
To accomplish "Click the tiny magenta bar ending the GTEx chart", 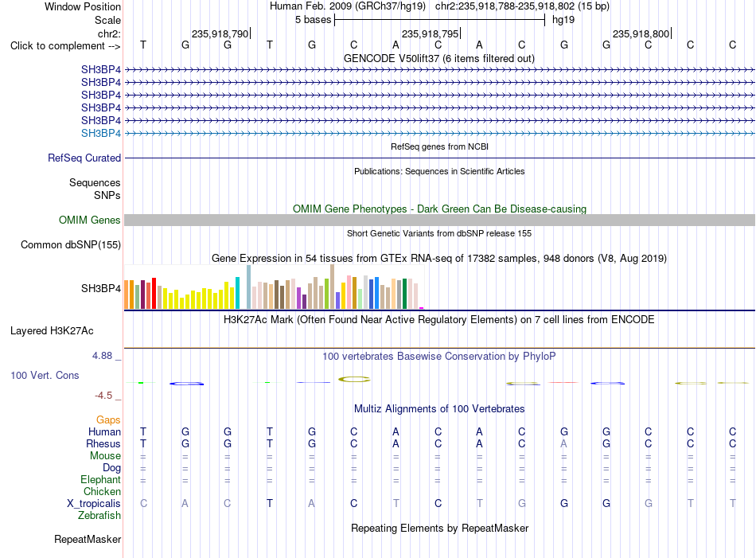I will pyautogui.click(x=422, y=308).
